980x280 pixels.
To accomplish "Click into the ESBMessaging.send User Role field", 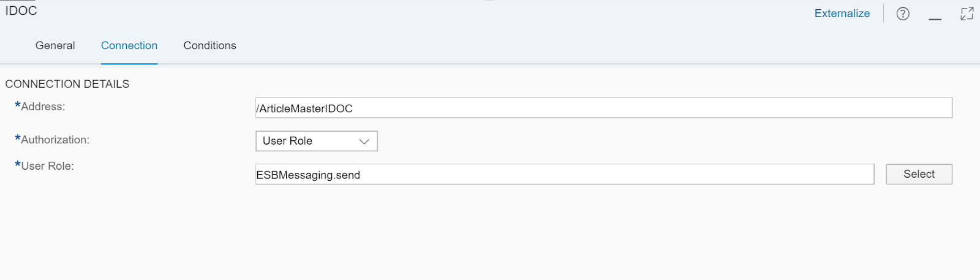I will pos(564,174).
